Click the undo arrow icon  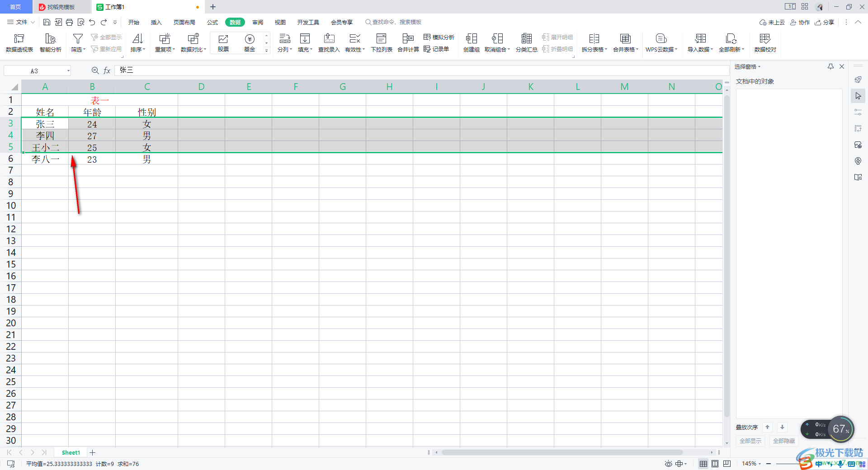(92, 22)
